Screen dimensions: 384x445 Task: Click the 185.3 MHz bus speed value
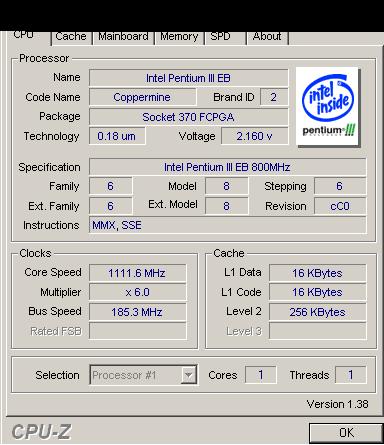click(137, 312)
